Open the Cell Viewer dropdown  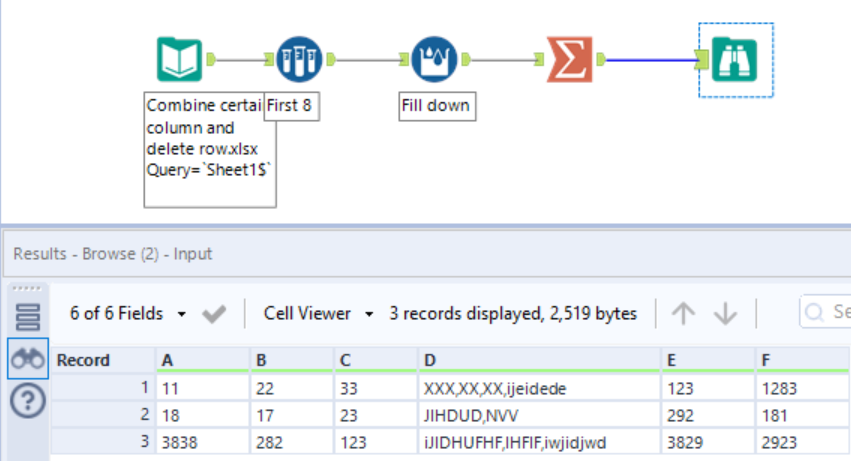pos(318,314)
